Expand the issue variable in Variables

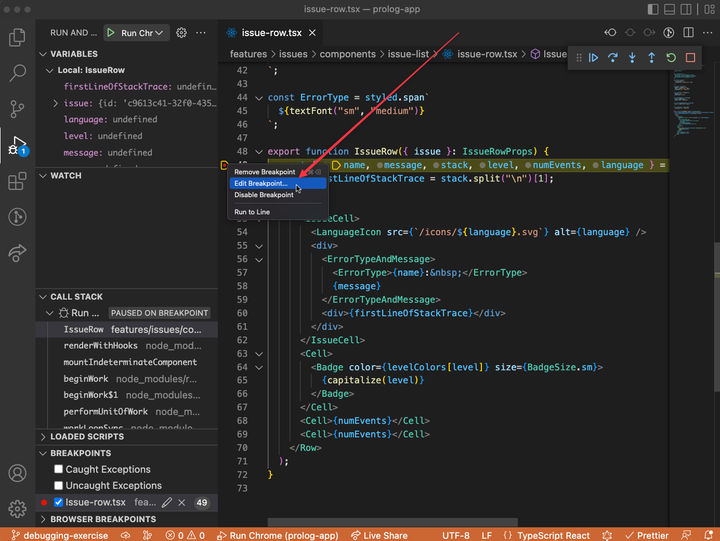(56, 104)
